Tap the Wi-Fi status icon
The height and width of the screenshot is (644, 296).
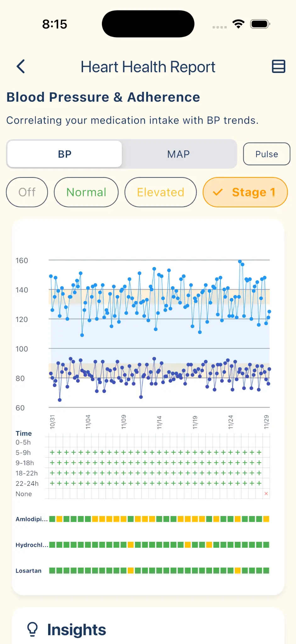238,23
